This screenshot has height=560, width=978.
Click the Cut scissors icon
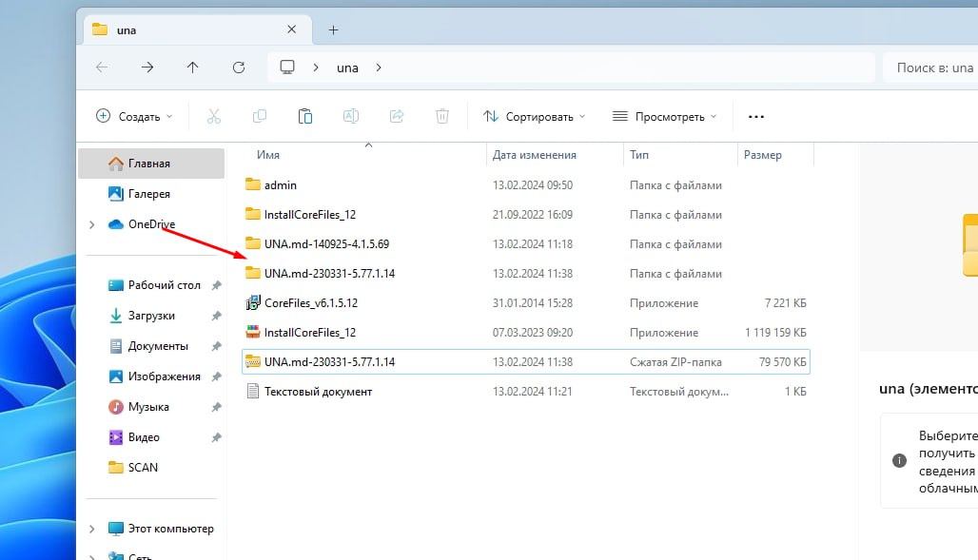tap(214, 117)
